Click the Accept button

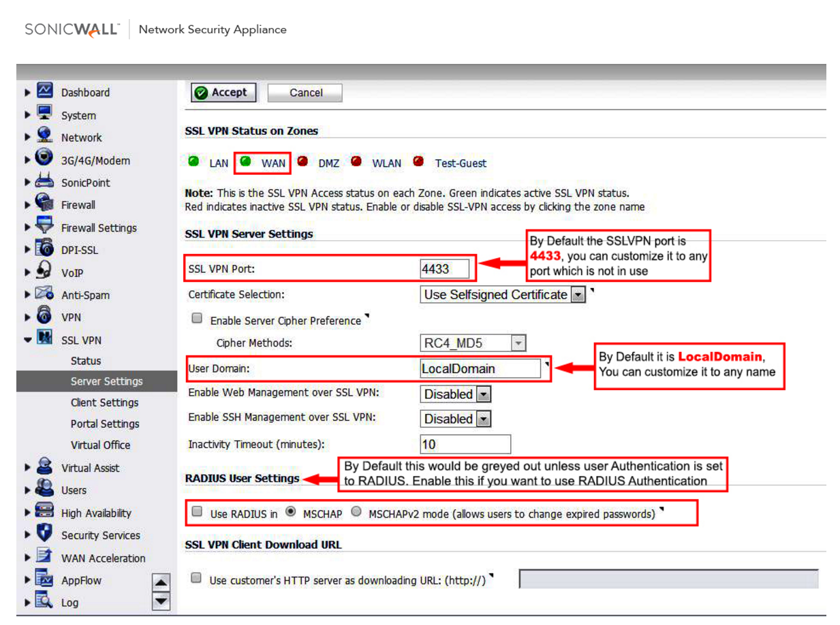pyautogui.click(x=223, y=93)
